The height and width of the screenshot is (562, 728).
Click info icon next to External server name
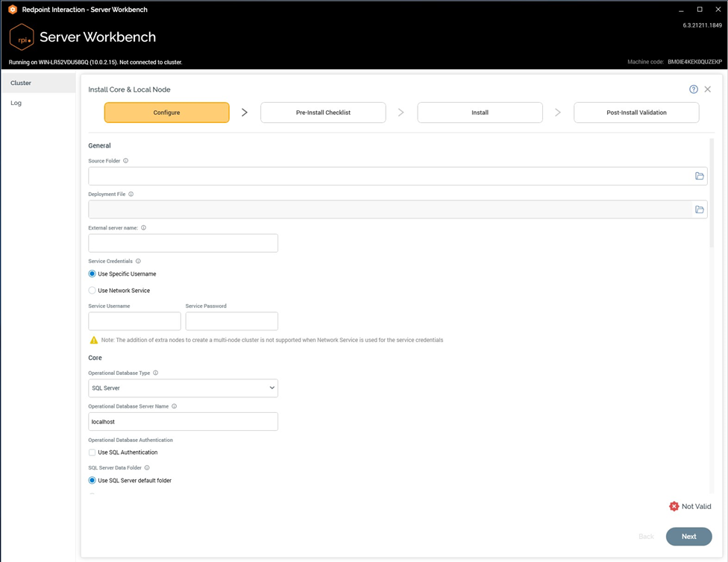coord(143,228)
